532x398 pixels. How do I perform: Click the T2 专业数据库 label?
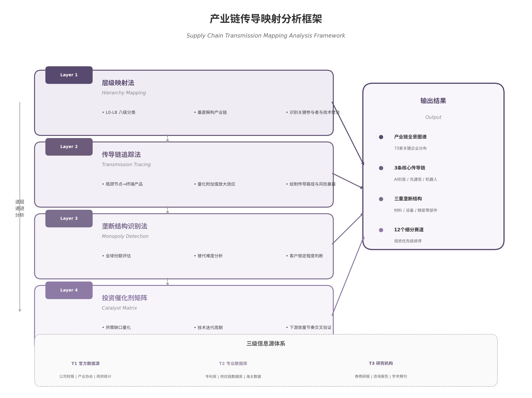point(233,363)
